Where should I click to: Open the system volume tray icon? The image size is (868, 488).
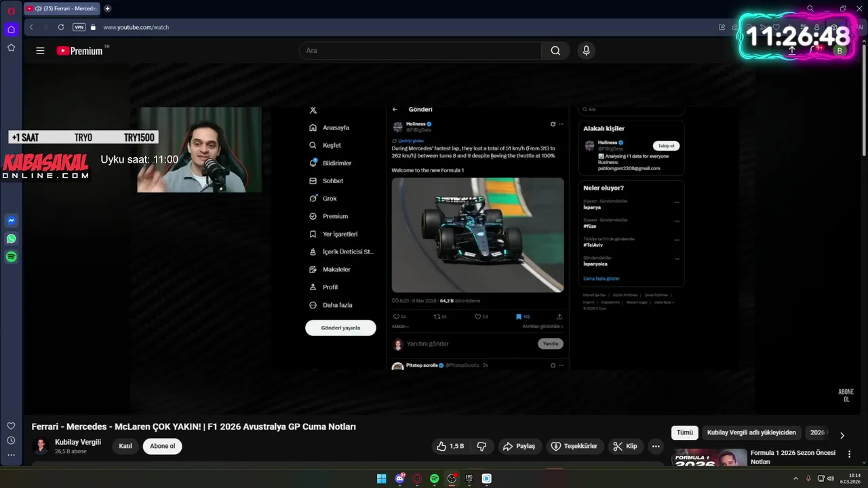tap(831, 479)
